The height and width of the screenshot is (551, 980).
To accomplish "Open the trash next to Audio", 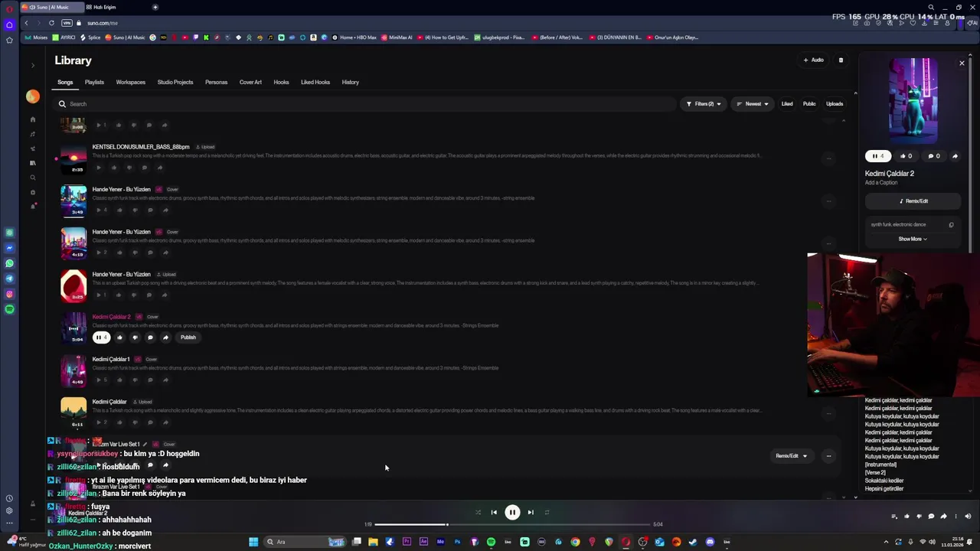I will (841, 60).
